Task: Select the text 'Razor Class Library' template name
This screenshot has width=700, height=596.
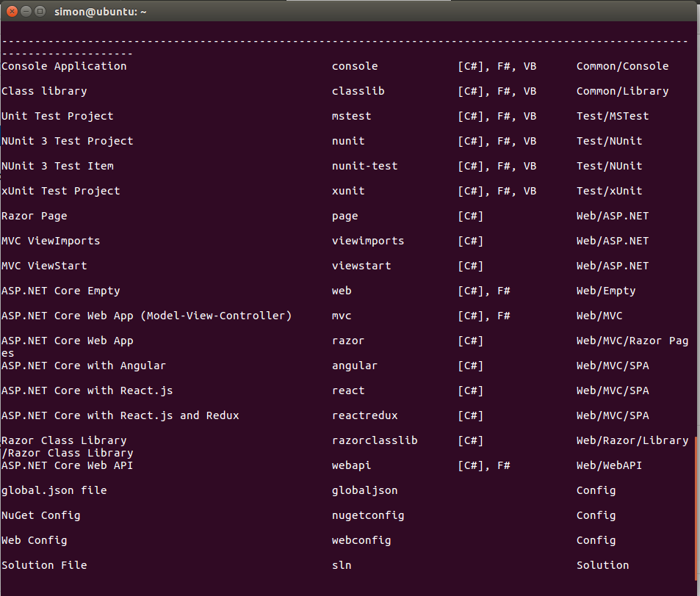Action: (64, 441)
